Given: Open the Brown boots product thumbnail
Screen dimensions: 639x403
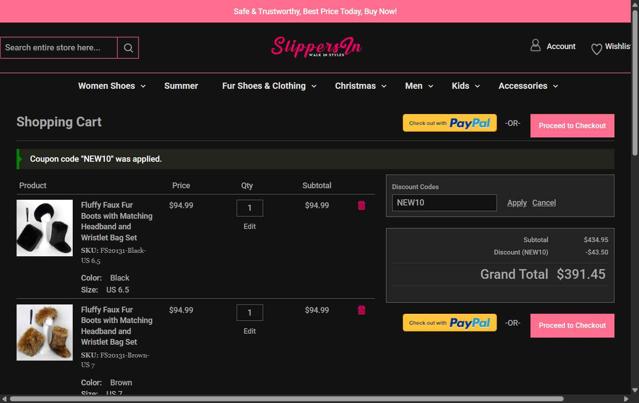Looking at the screenshot, I should pyautogui.click(x=45, y=333).
